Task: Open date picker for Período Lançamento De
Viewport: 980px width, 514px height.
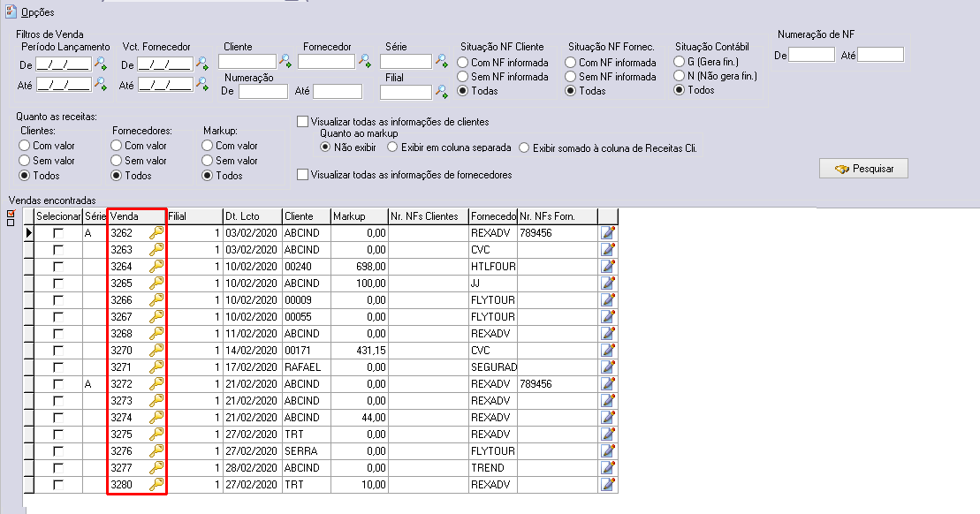Action: [x=100, y=63]
